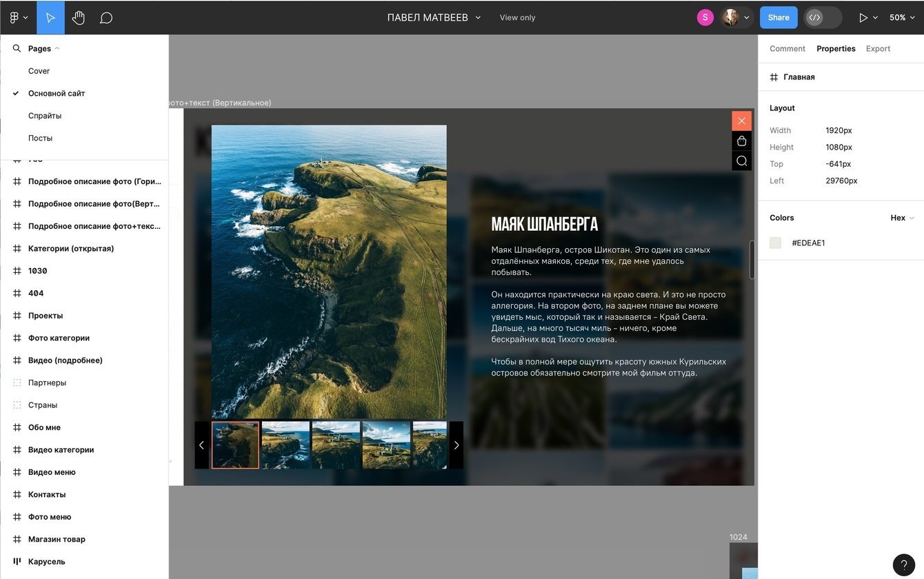The height and width of the screenshot is (579, 924).
Task: Click the pink S collaborator avatar
Action: click(x=705, y=17)
